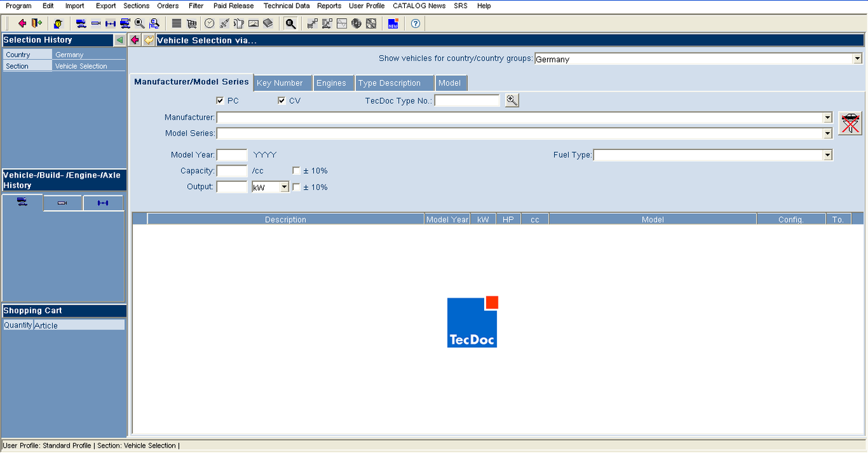The width and height of the screenshot is (868, 453).
Task: Click the Model Year column header
Action: [x=448, y=219]
